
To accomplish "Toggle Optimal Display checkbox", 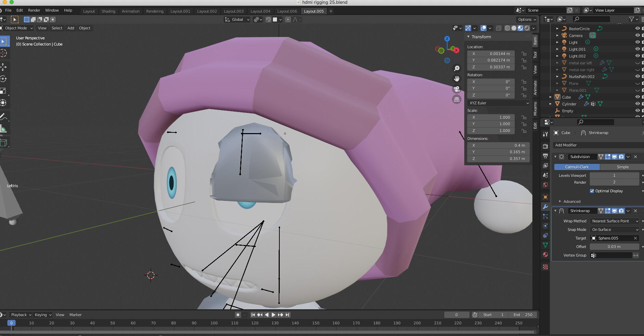I will tap(592, 191).
